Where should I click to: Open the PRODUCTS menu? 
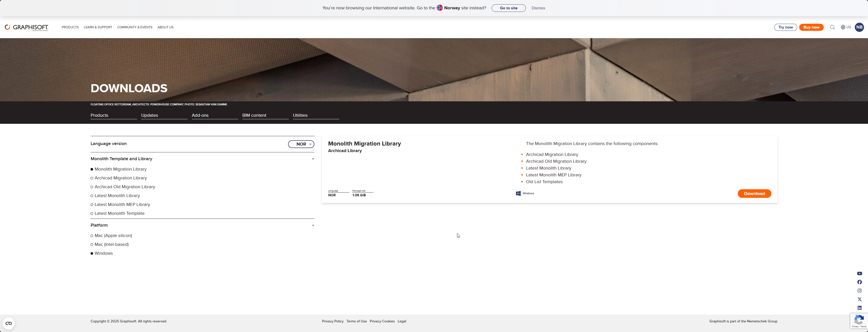tap(70, 27)
